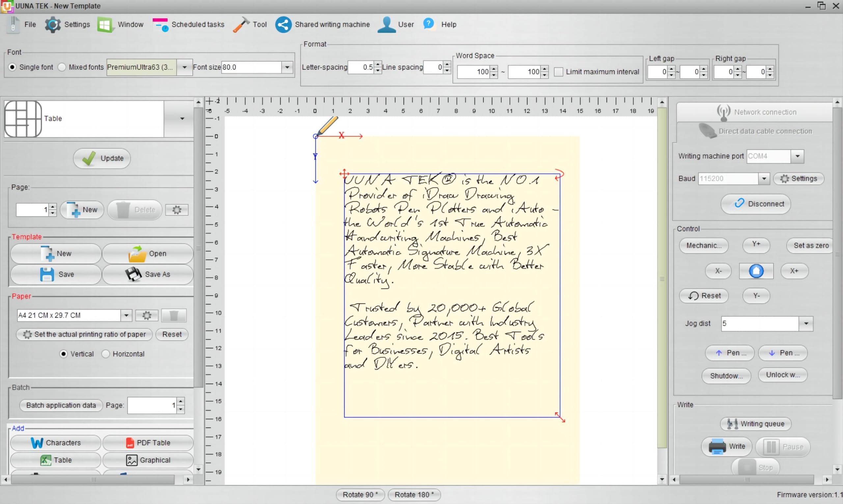Image resolution: width=843 pixels, height=504 pixels.
Task: Increase the first Left gap value
Action: [x=671, y=69]
